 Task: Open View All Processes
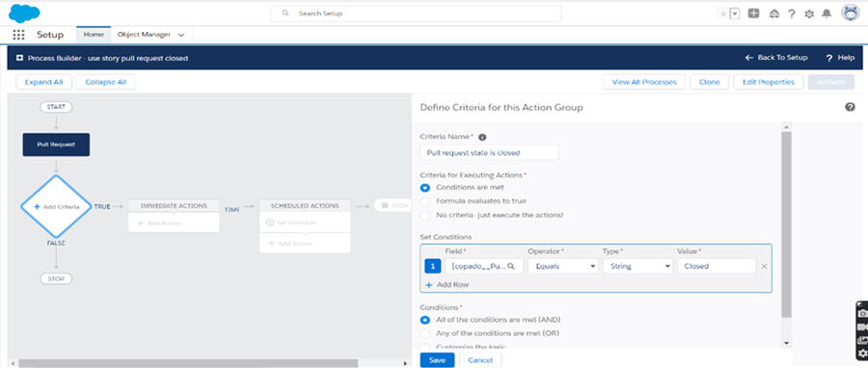coord(644,82)
